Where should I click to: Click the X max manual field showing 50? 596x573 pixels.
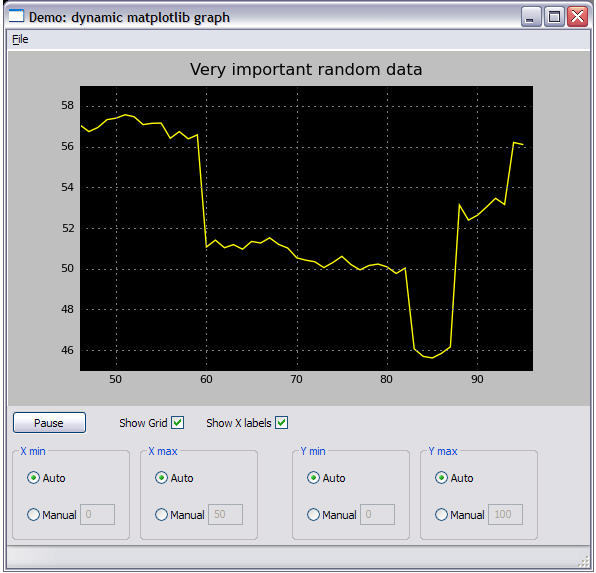(225, 514)
